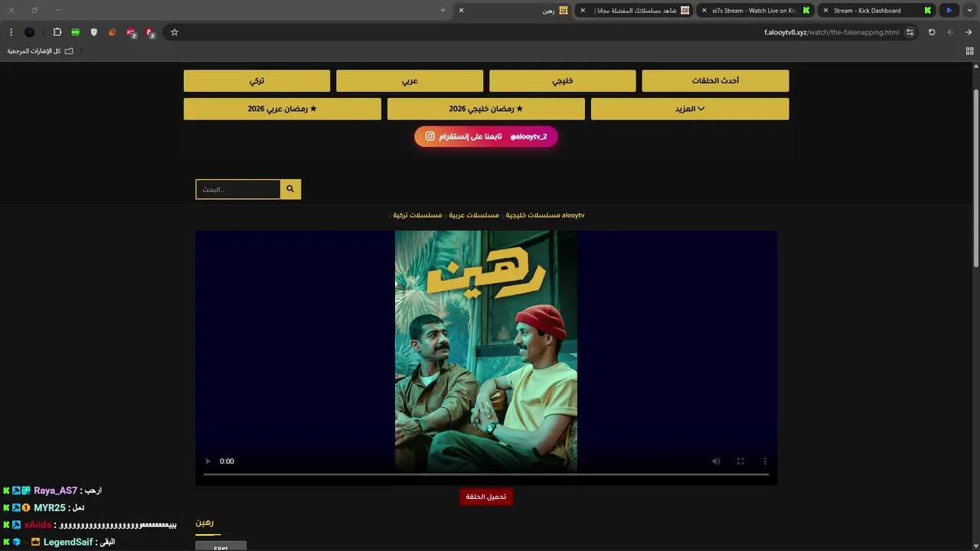Open the كل الإشارات المرجعية bookmarks folder
The image size is (980, 551).
coord(40,51)
